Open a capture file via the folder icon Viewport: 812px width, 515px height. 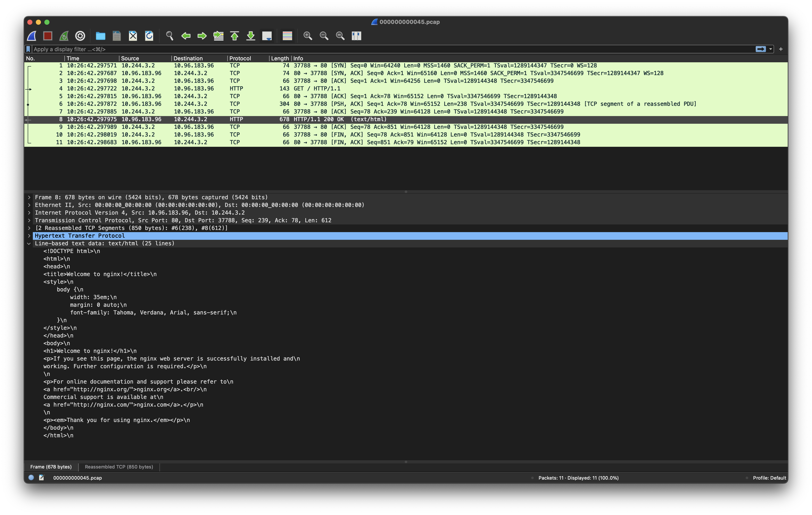100,36
